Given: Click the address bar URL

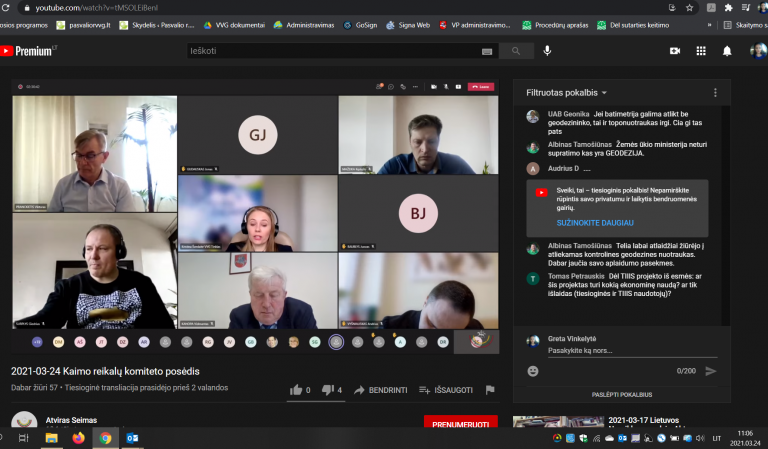Looking at the screenshot, I should click(x=97, y=8).
